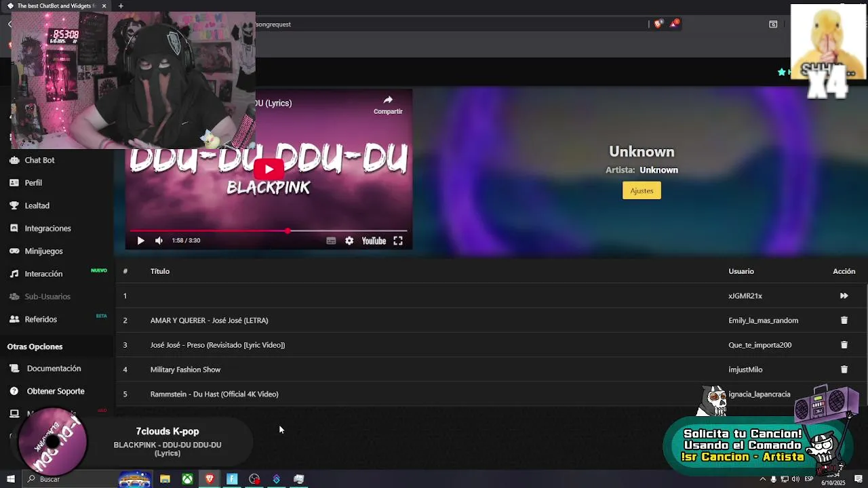Click the Ajustes button
This screenshot has width=868, height=488.
click(x=642, y=190)
